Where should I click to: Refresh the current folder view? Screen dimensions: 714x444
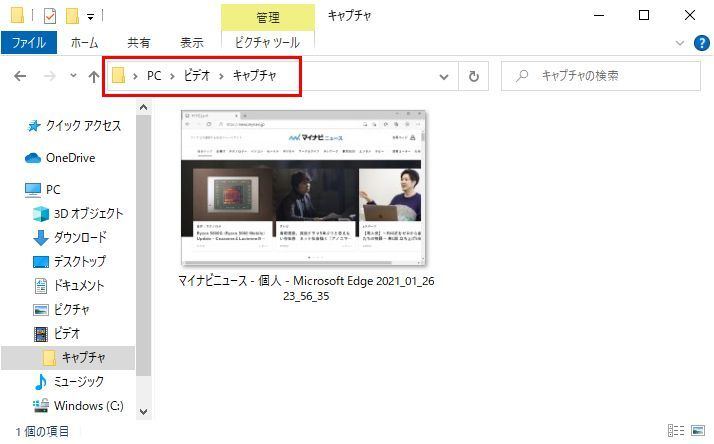tap(474, 76)
